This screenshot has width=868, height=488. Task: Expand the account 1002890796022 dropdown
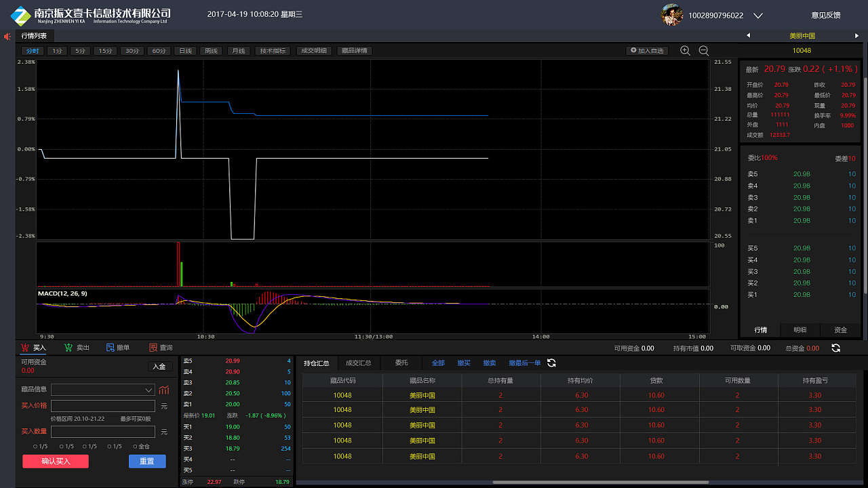(x=758, y=15)
